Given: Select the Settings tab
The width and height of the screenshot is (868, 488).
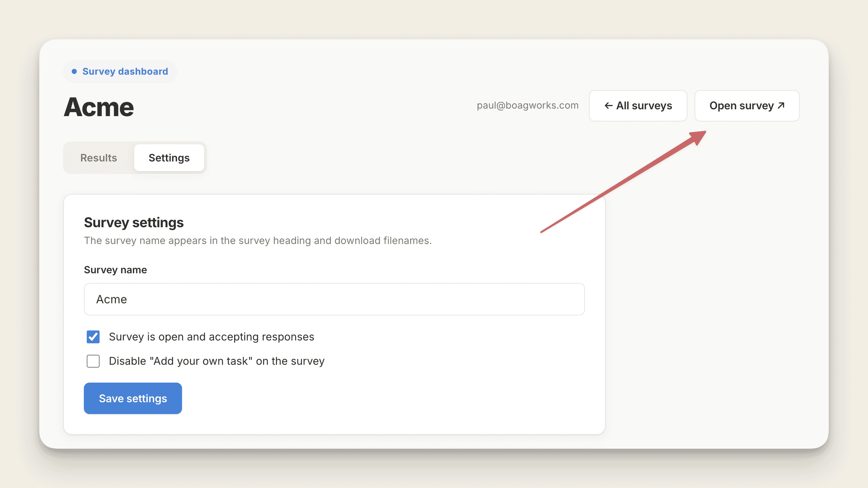Looking at the screenshot, I should click(x=169, y=158).
